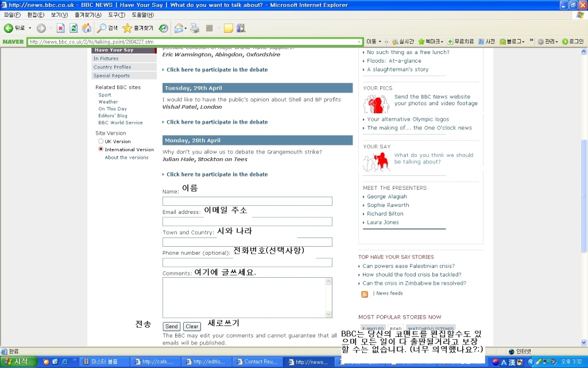Click the Send button
The width and height of the screenshot is (588, 368).
[x=171, y=327]
